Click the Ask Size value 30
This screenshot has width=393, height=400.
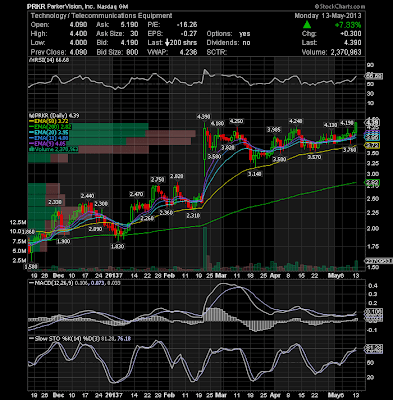pos(134,34)
